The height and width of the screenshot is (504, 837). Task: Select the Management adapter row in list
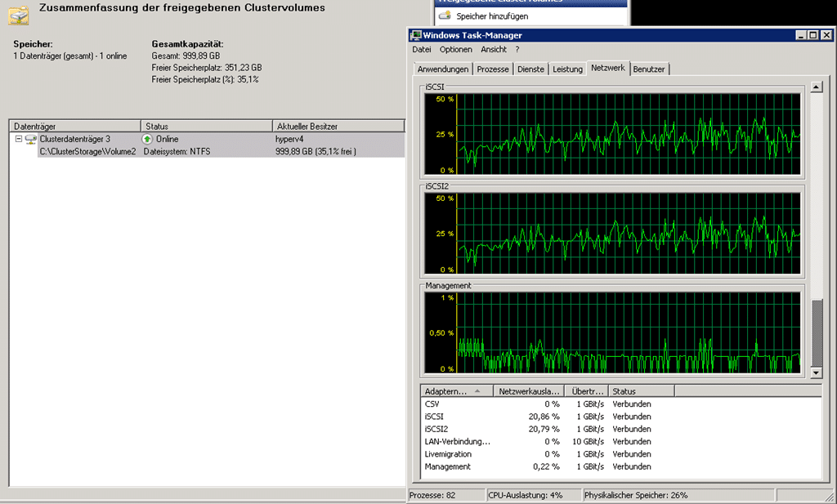coord(621,466)
